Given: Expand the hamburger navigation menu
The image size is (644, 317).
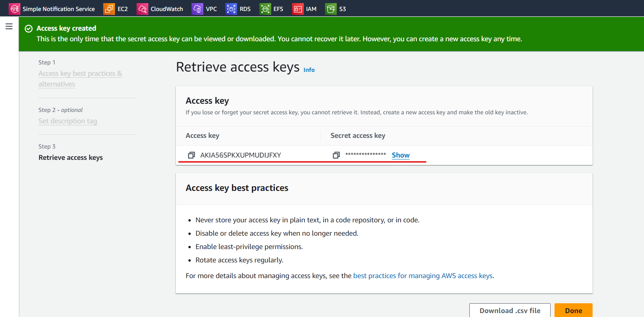Looking at the screenshot, I should click(x=9, y=26).
